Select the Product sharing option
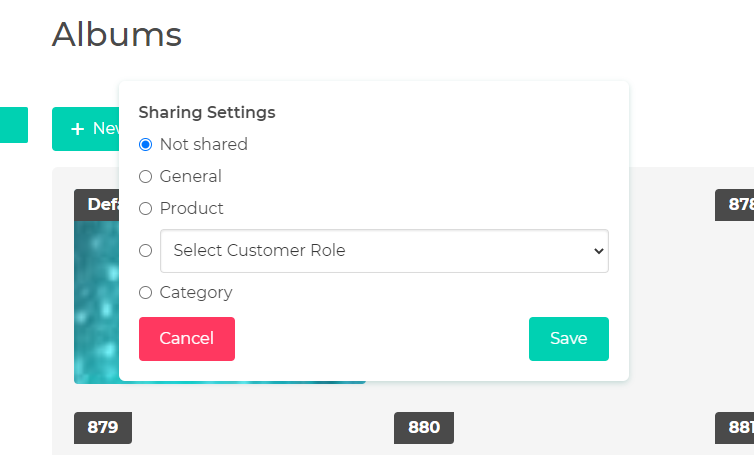Screen dimensions: 754x455 coord(145,208)
